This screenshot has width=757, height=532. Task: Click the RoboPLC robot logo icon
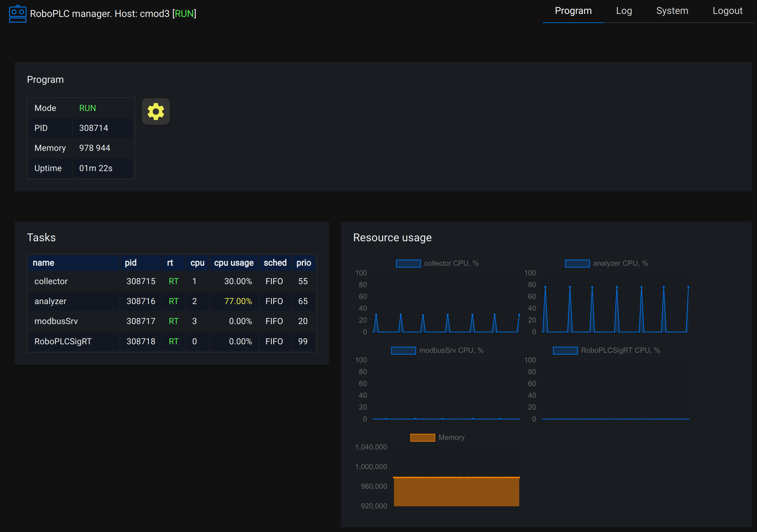(18, 14)
